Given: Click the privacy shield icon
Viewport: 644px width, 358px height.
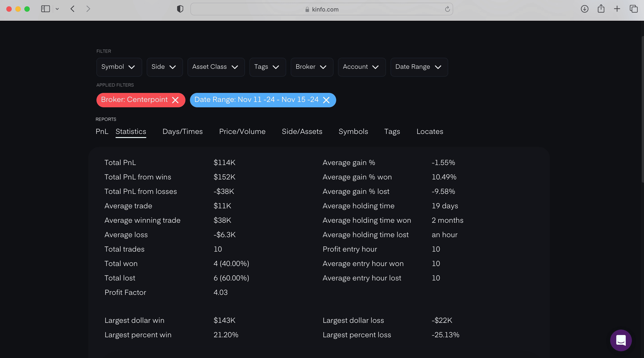Looking at the screenshot, I should pos(180,9).
